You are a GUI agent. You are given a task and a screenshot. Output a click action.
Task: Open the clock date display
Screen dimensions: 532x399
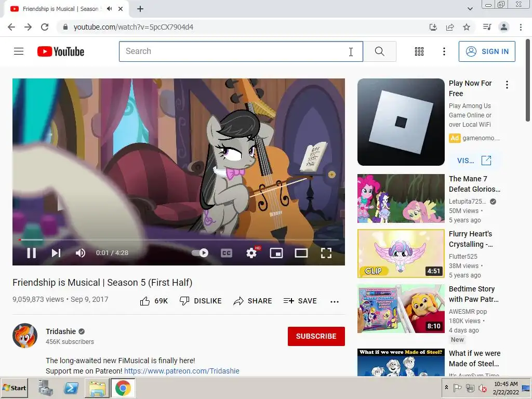tap(506, 388)
